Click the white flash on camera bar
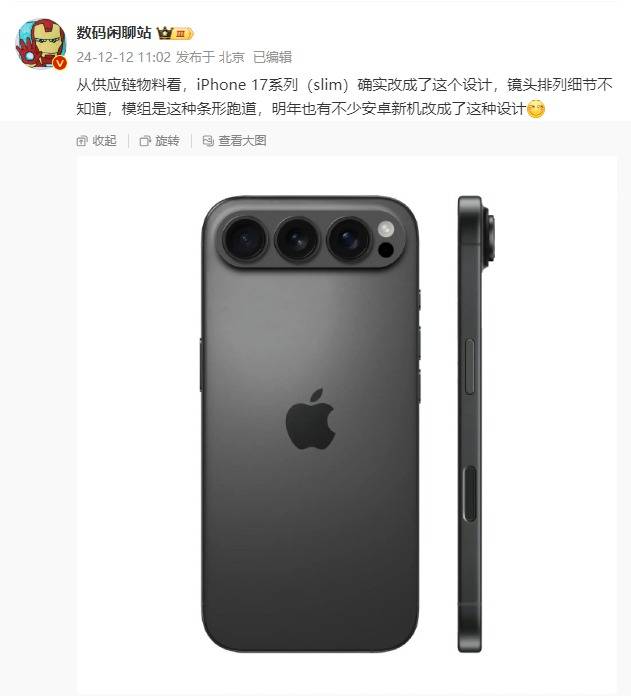The height and width of the screenshot is (696, 631). [x=386, y=229]
